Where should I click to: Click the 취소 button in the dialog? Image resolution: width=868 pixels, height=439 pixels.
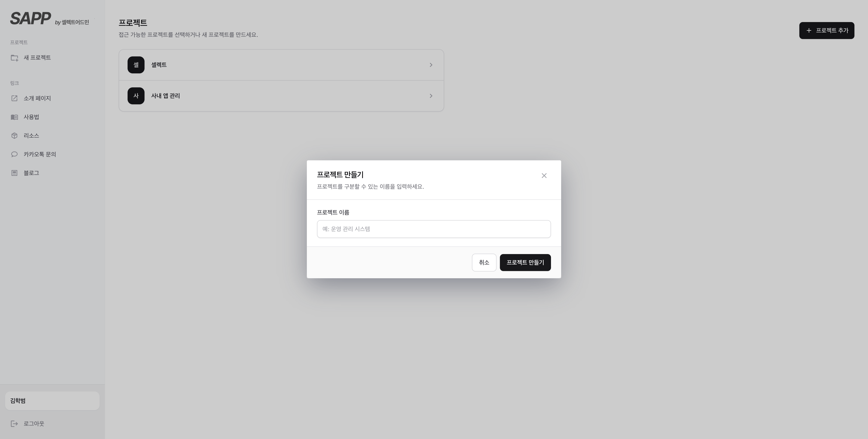pos(484,262)
